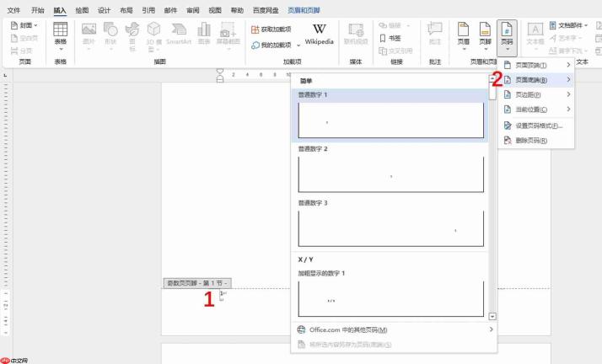Viewport: 602px width, 364px height.
Task: Click the 图表 chart icon
Action: (x=204, y=29)
